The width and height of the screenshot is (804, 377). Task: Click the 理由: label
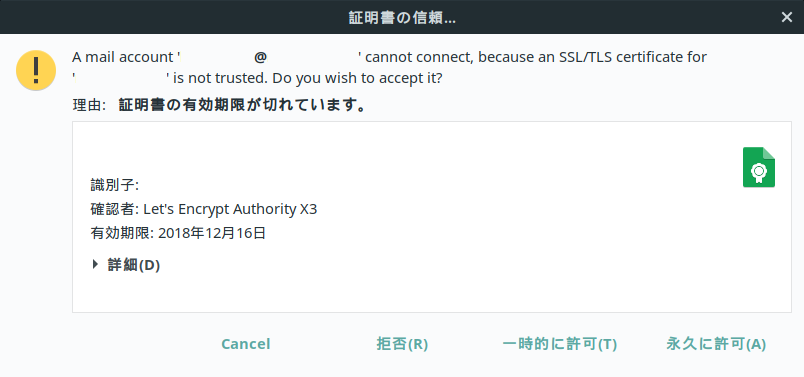(x=89, y=106)
